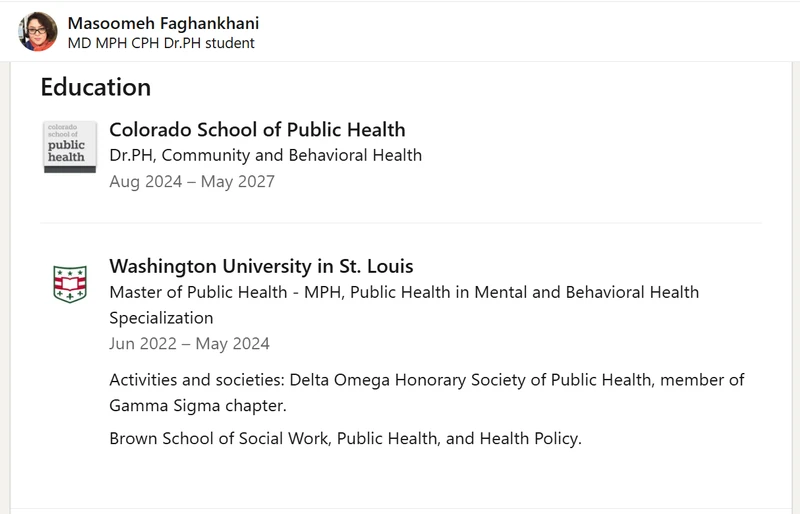Viewport: 800px width, 514px height.
Task: Click the Washington University shield logo
Action: click(x=70, y=284)
